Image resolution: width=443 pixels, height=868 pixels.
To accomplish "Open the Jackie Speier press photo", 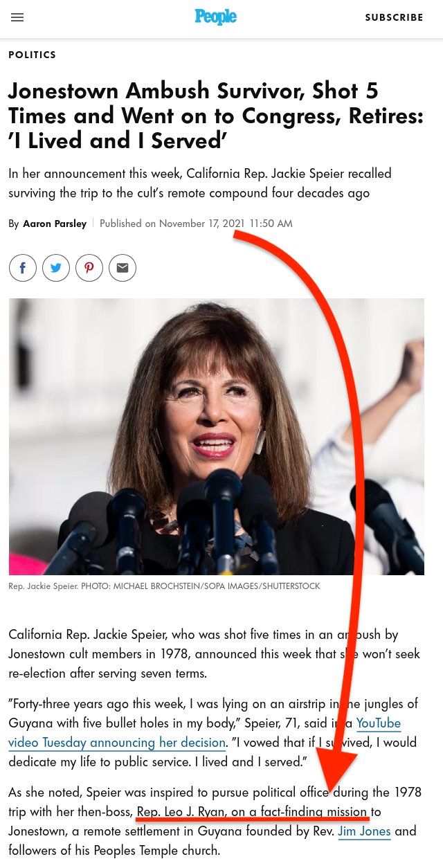I will click(217, 436).
